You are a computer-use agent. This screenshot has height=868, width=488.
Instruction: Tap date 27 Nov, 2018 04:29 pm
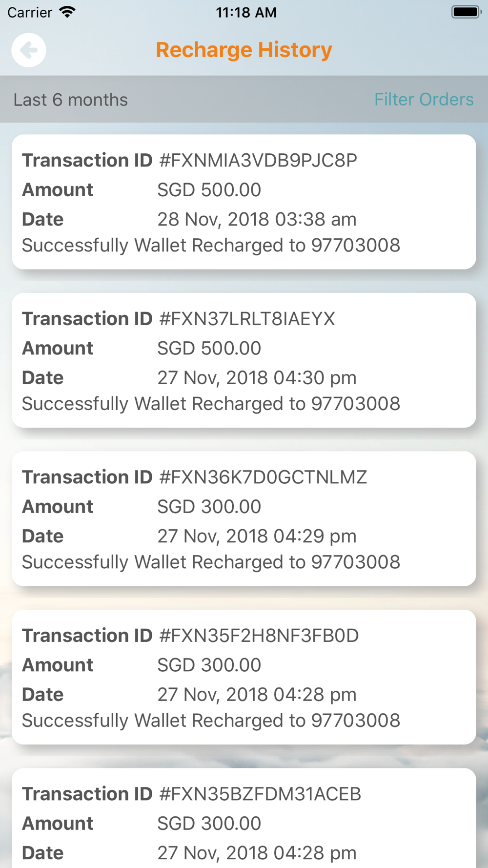tap(257, 536)
